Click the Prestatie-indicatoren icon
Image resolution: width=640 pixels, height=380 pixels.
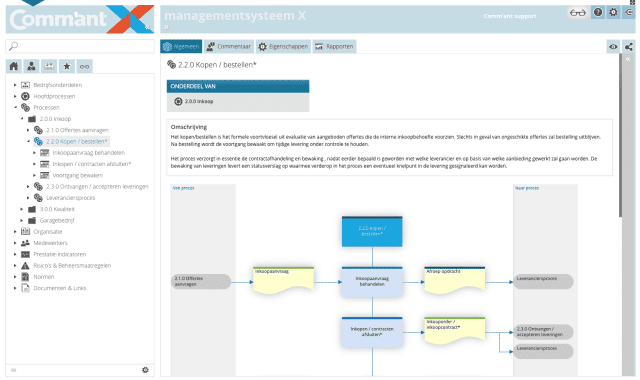[x=25, y=254]
